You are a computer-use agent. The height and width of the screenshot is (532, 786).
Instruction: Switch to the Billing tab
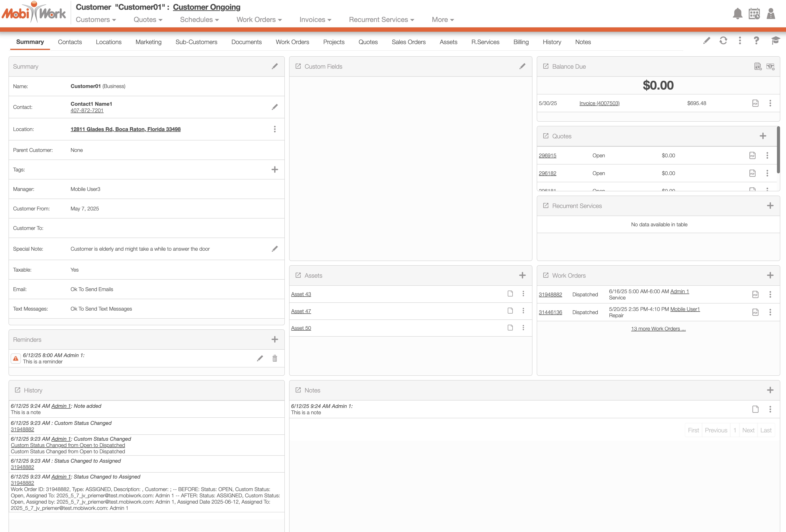pyautogui.click(x=521, y=42)
